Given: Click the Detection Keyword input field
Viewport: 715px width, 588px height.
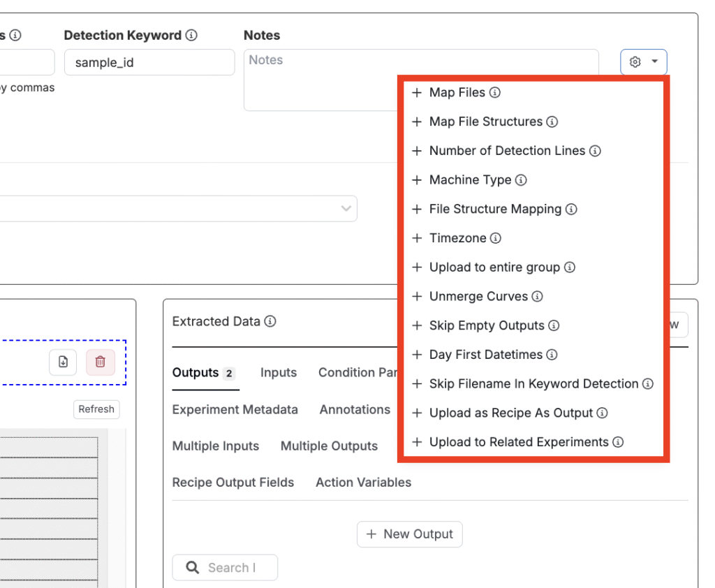Looking at the screenshot, I should coord(149,63).
